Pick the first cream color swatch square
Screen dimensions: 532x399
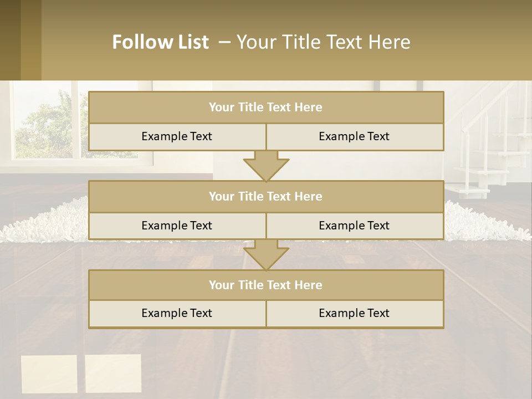tap(49, 374)
